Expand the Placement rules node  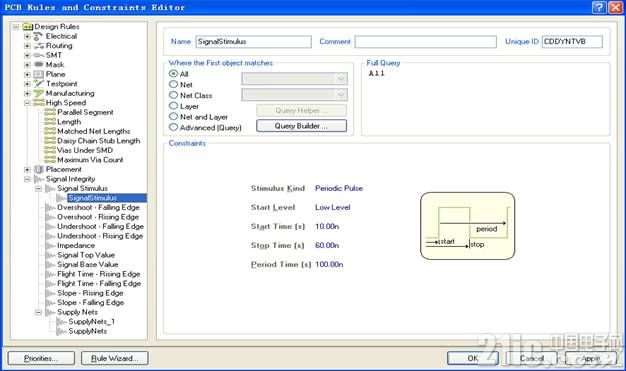27,170
